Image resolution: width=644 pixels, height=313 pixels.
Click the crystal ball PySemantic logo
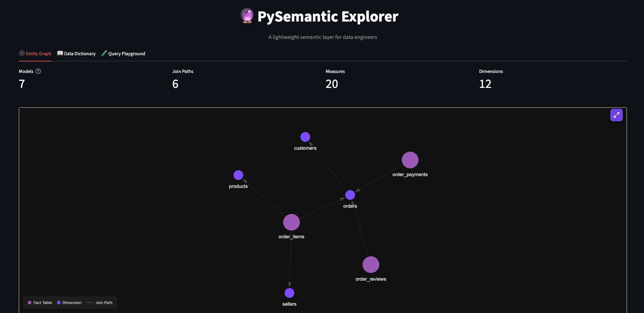coord(247,15)
